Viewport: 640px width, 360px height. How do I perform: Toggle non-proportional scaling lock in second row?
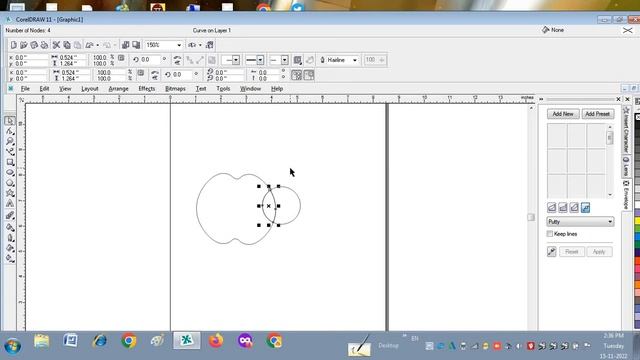(140, 73)
